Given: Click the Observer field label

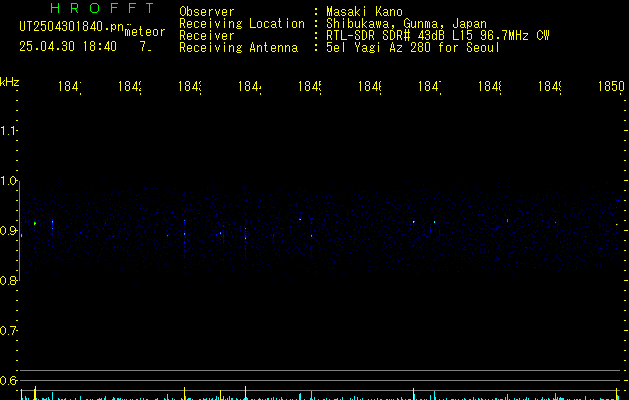Looking at the screenshot, I should pos(207,12).
